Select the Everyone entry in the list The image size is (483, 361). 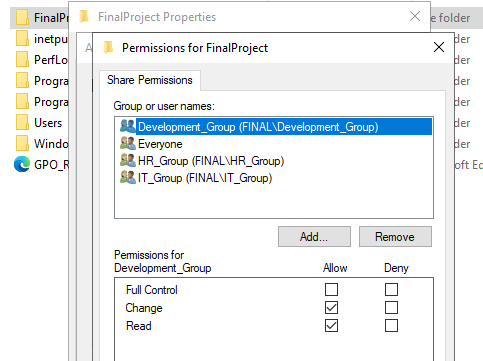(275, 144)
